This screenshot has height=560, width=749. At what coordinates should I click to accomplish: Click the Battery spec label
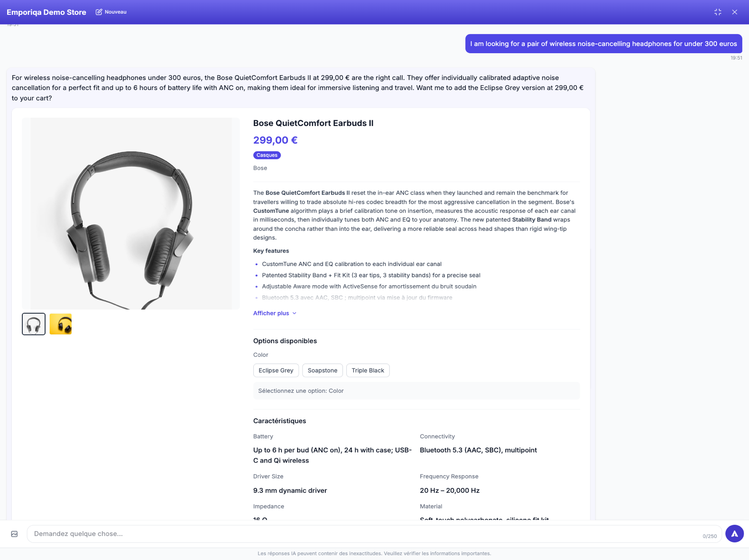click(263, 436)
